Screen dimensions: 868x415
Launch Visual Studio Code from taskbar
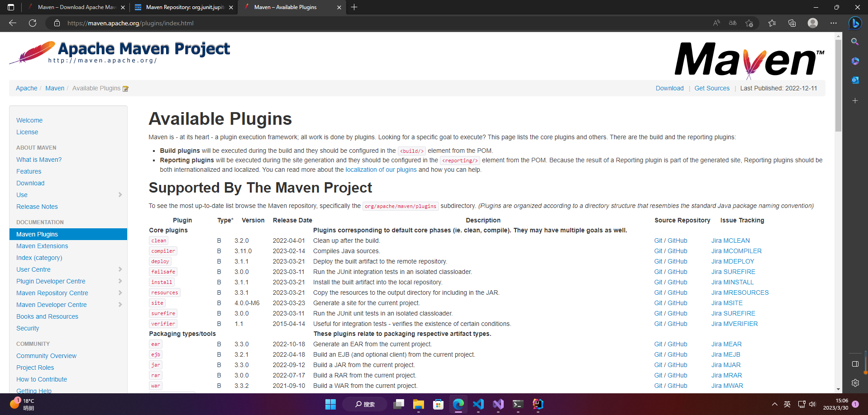click(478, 404)
